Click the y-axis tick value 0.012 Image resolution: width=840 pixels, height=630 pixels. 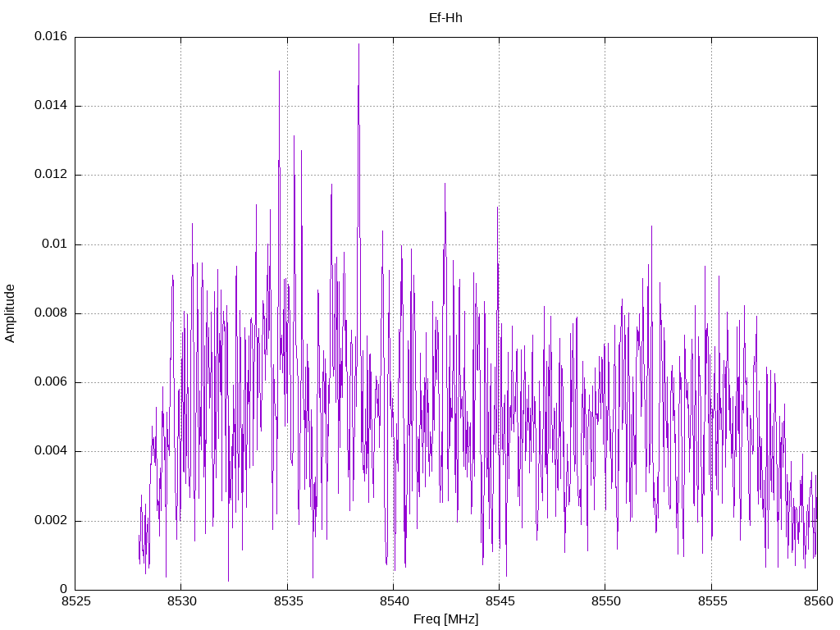point(51,175)
